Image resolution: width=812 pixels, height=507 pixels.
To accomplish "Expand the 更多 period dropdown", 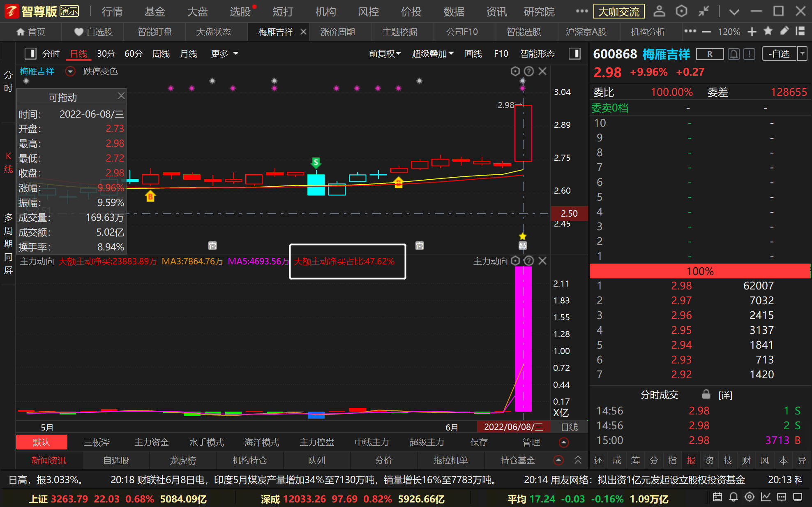I will [224, 54].
